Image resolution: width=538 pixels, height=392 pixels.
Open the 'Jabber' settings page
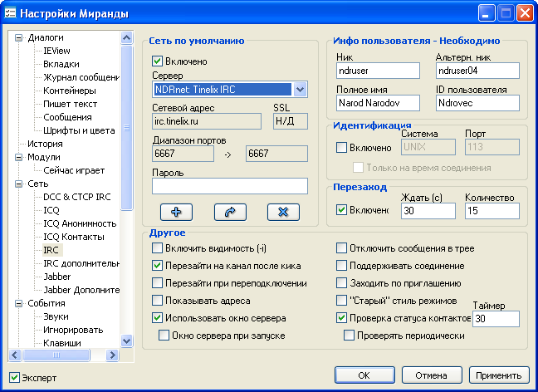57,277
